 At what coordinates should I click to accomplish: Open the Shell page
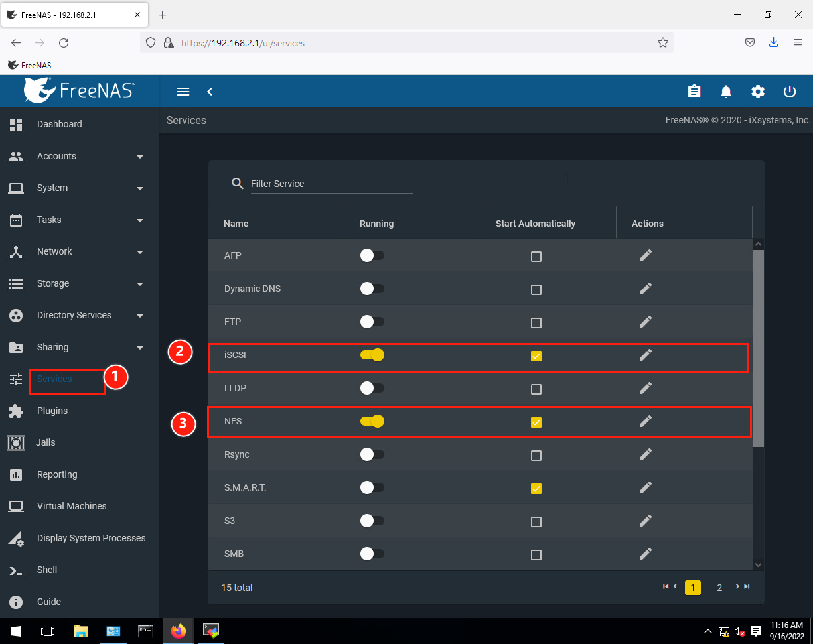(x=80, y=570)
